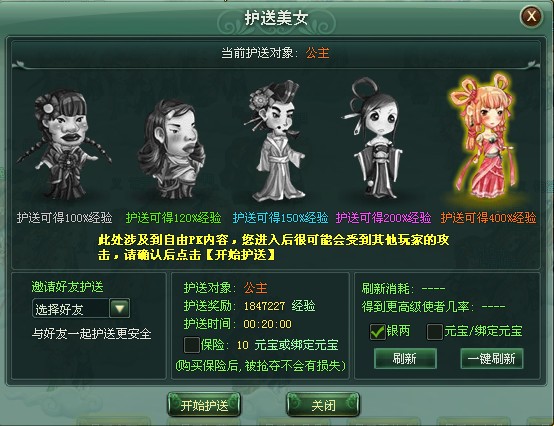Screen dimensions: 554x426
Task: Click the 邀请好友护送 heading text
Action: point(67,287)
